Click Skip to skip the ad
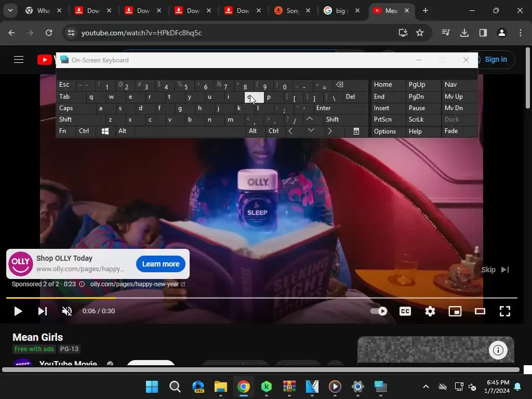 pos(495,270)
